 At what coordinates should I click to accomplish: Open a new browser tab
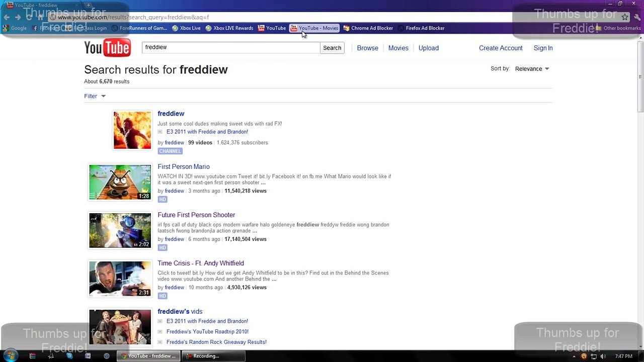(88, 5)
